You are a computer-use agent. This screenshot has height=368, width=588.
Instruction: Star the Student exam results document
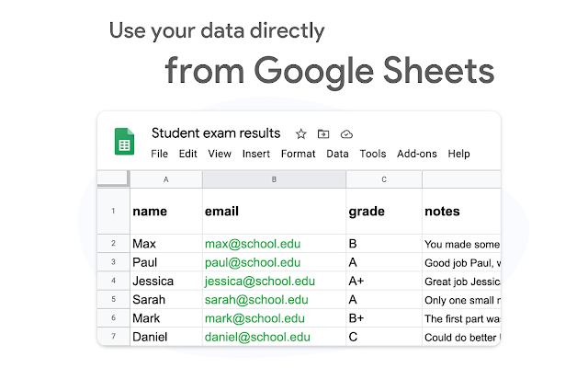300,133
